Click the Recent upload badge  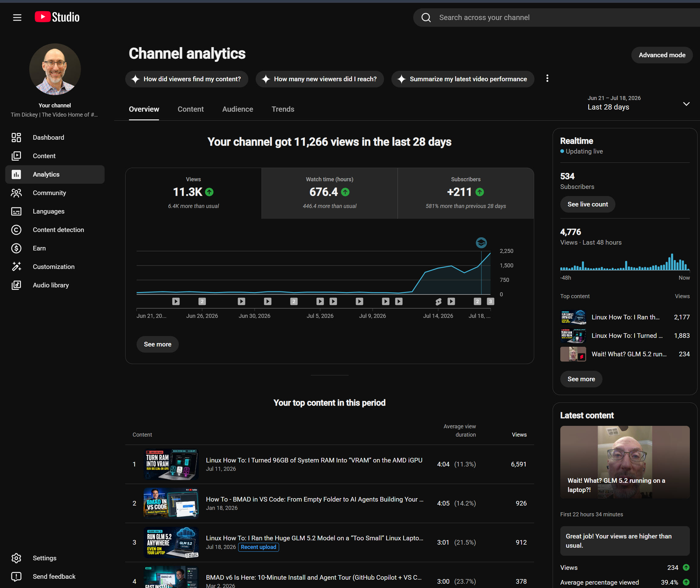tap(258, 547)
